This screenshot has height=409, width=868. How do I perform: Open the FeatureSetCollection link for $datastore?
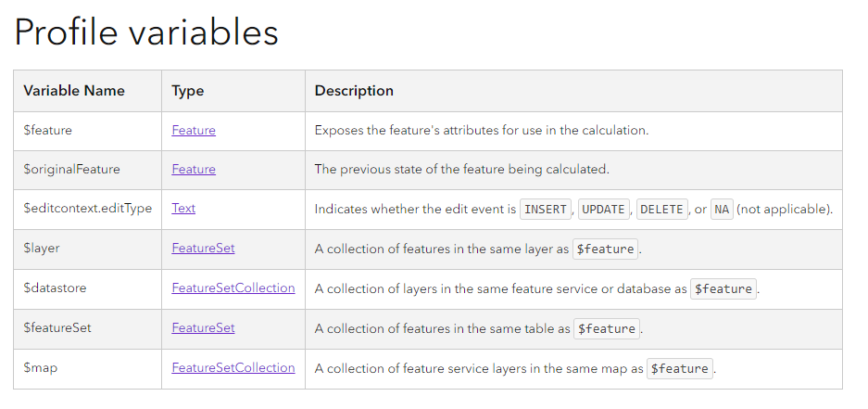pos(233,288)
